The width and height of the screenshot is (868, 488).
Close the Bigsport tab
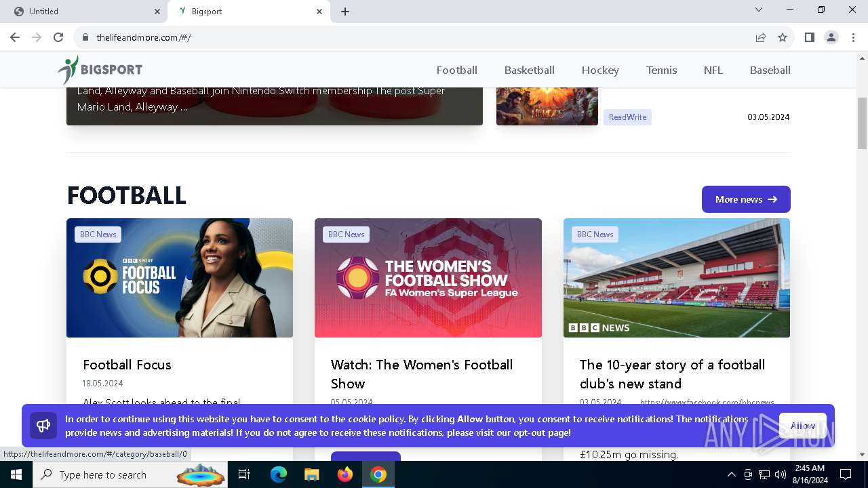pyautogui.click(x=319, y=12)
